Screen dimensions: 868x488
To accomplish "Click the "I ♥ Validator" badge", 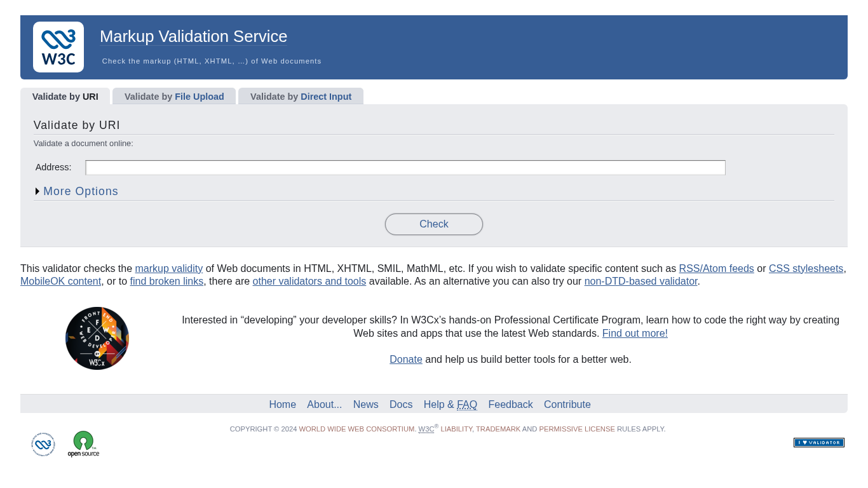I will 818,443.
